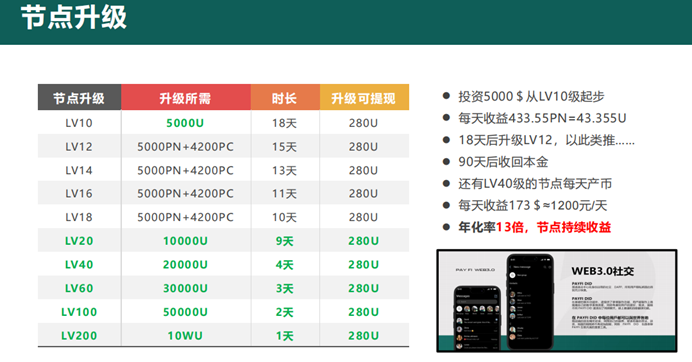This screenshot has height=362, width=692.
Task: Select the red 升级所需 header cell
Action: (x=186, y=97)
